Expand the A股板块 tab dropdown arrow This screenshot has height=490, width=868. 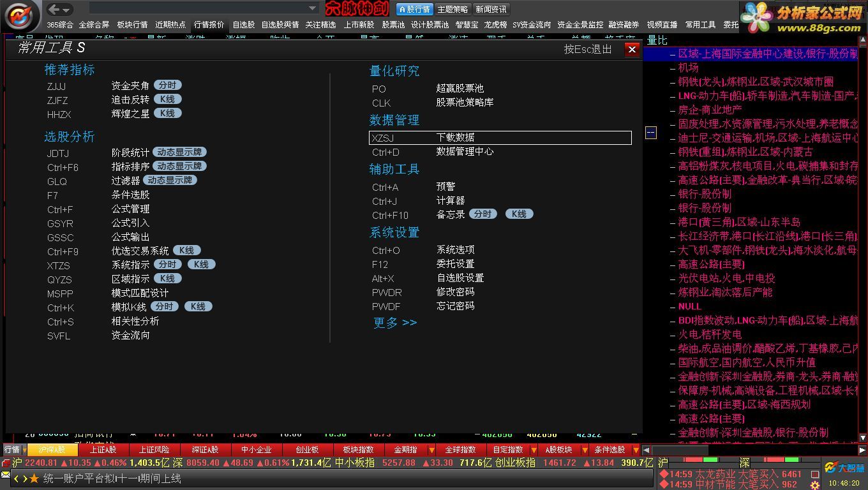tap(585, 450)
